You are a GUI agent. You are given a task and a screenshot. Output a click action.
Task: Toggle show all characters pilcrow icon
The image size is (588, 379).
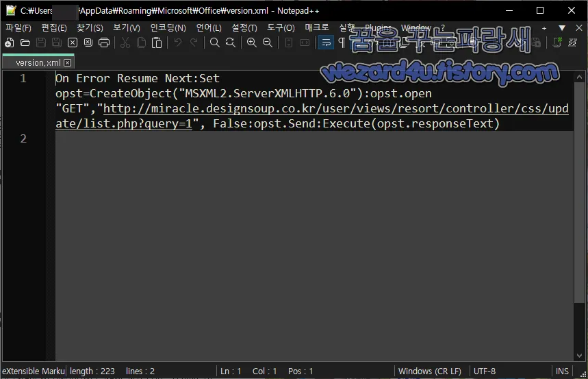click(x=342, y=42)
